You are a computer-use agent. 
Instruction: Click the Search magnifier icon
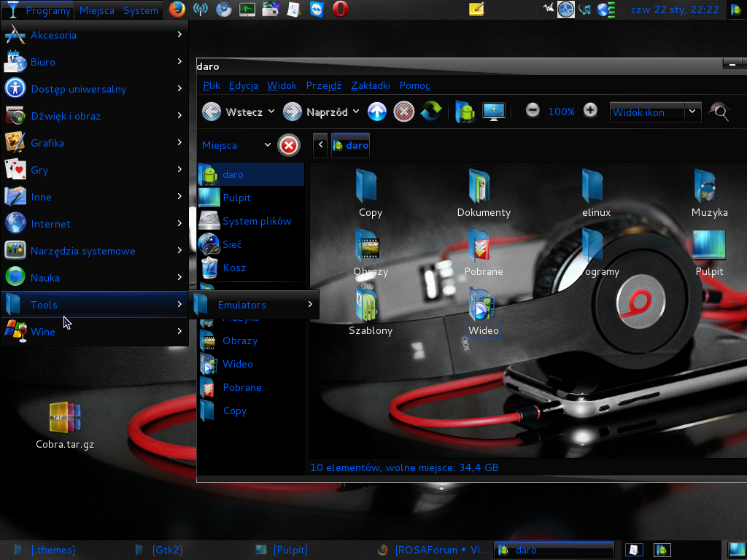click(719, 112)
